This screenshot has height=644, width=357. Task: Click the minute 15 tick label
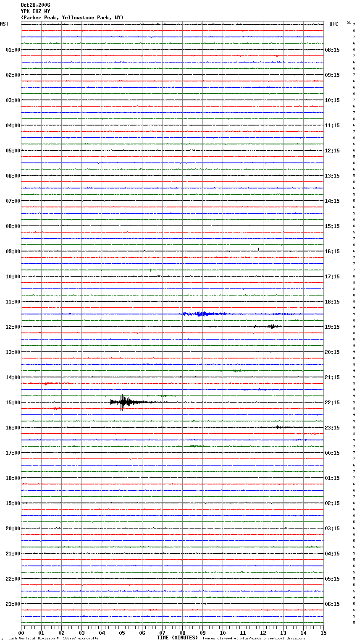pyautogui.click(x=323, y=633)
